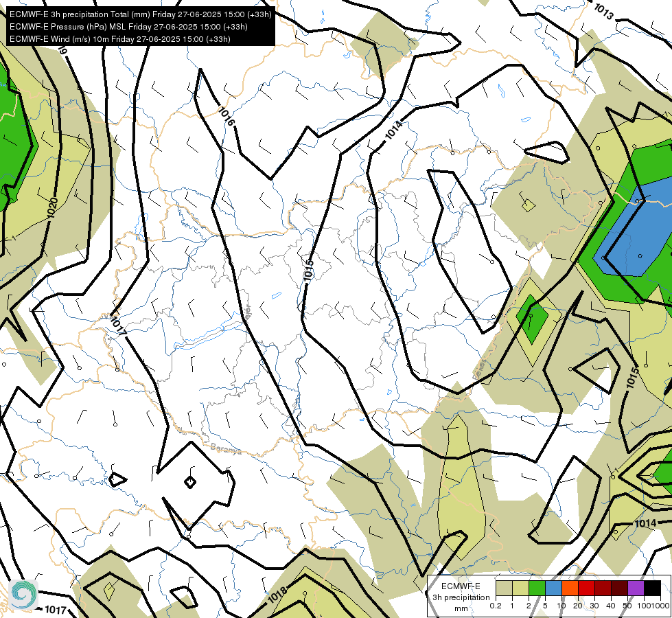Select the khaki 0.2–1 mm legend swatch
This screenshot has width=672, height=618.
click(504, 588)
